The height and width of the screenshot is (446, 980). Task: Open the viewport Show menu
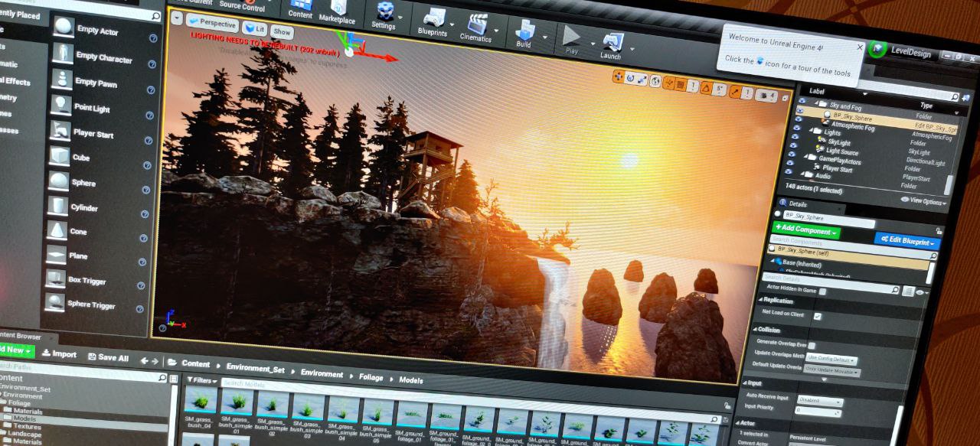point(283,32)
